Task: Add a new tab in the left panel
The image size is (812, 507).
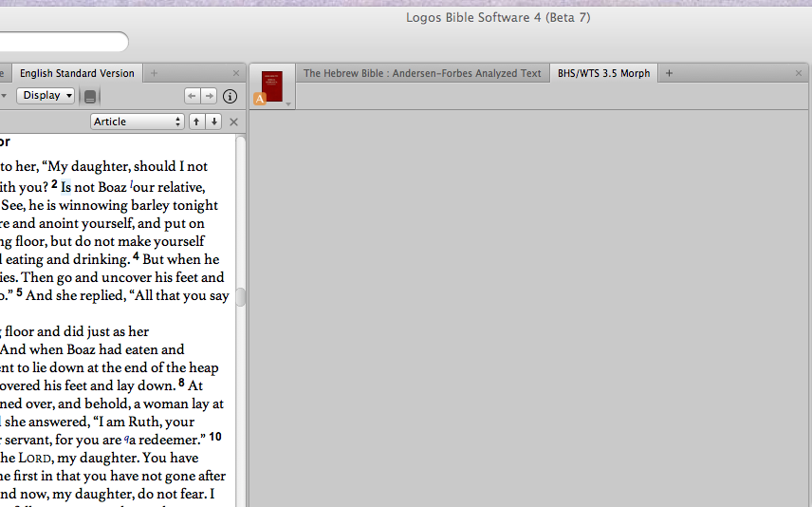Action: click(x=154, y=73)
